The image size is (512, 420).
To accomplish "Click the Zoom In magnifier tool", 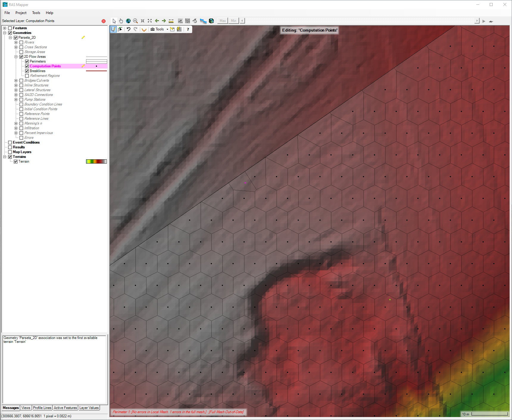I will coord(135,21).
